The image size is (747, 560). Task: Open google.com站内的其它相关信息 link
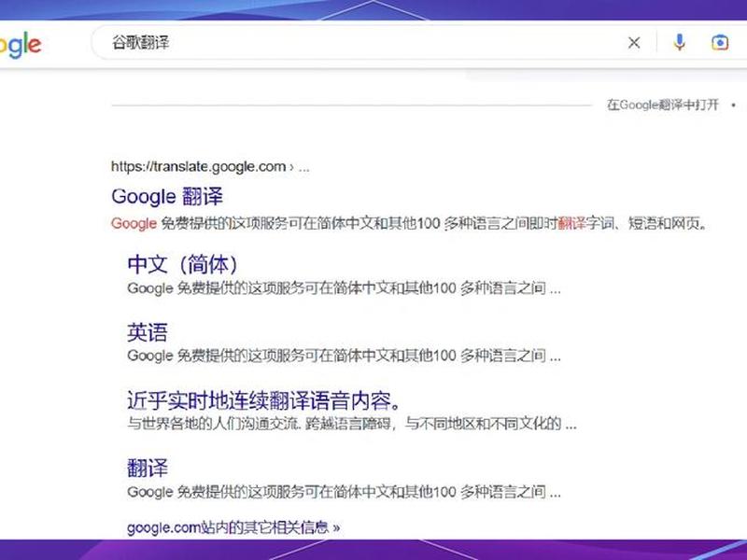click(233, 527)
